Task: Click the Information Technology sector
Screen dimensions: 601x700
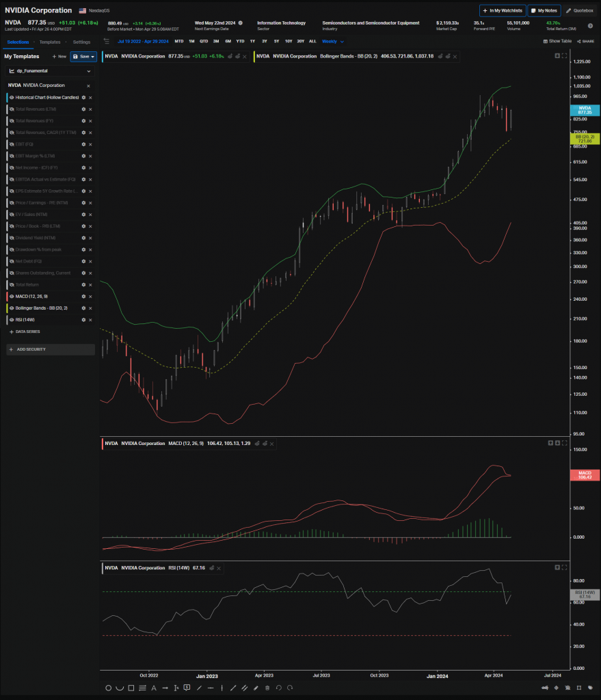Action: coord(281,23)
